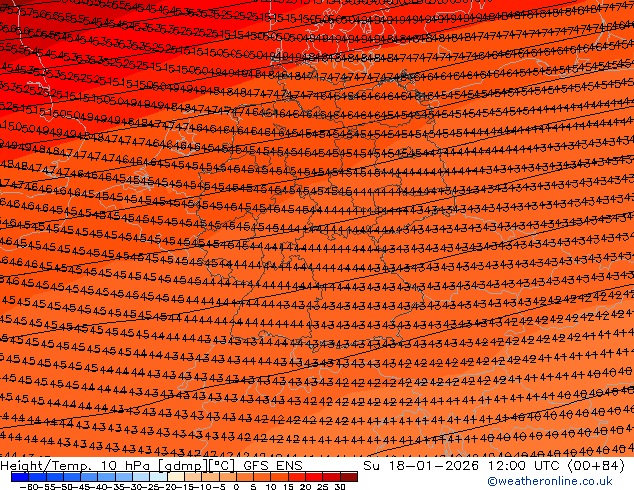
Task: Select the darkest blue legend swatch
Action: click(20, 477)
